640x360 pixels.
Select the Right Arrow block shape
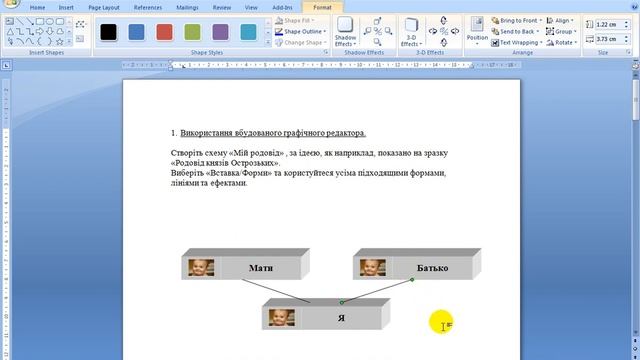click(x=40, y=31)
